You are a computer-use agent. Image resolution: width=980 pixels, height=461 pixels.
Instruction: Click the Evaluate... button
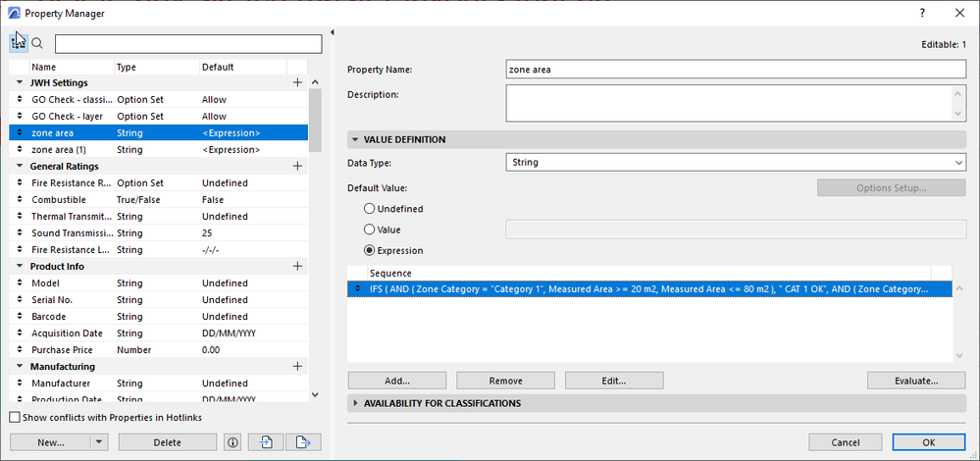coord(916,381)
